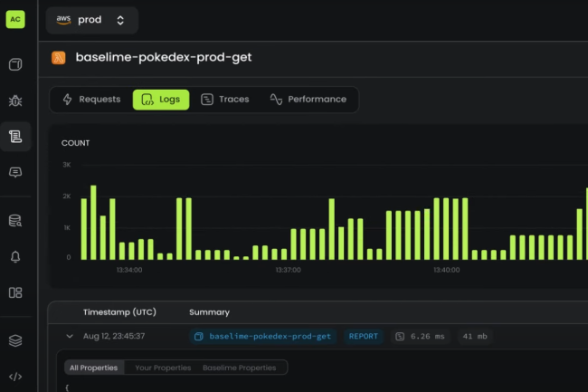Switch to the Logs tab
The width and height of the screenshot is (588, 392).
(x=161, y=100)
